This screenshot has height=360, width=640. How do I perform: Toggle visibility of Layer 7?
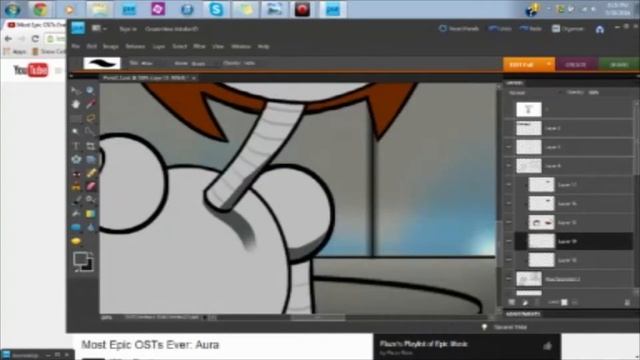click(509, 147)
